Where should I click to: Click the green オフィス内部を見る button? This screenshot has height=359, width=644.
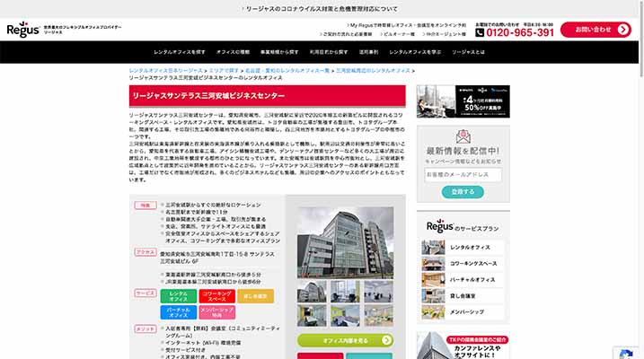click(345, 340)
